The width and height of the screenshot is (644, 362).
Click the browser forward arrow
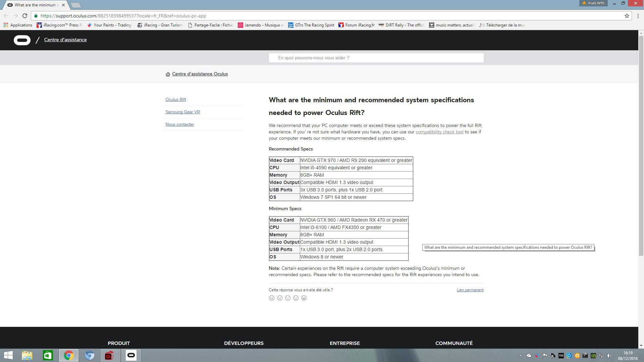[15, 16]
